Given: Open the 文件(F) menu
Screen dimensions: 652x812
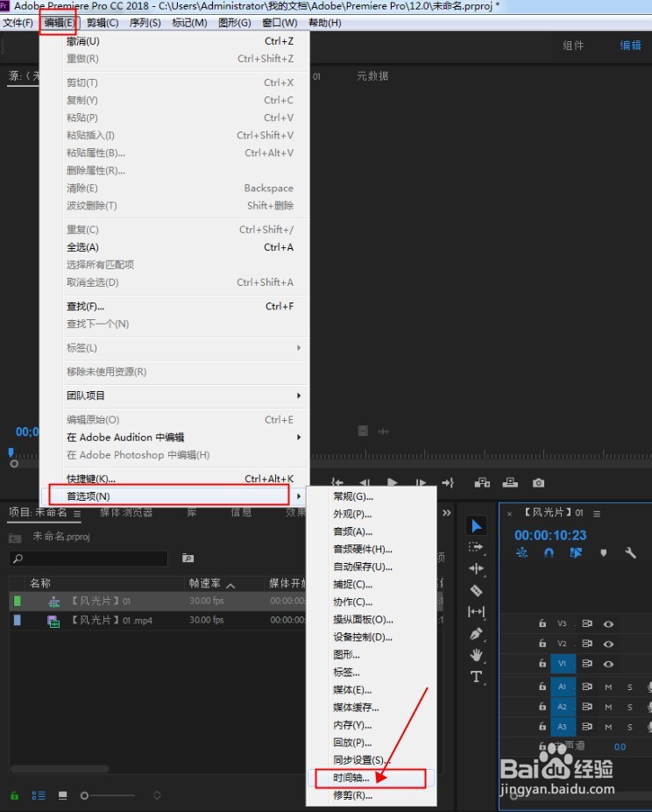Looking at the screenshot, I should click(18, 23).
